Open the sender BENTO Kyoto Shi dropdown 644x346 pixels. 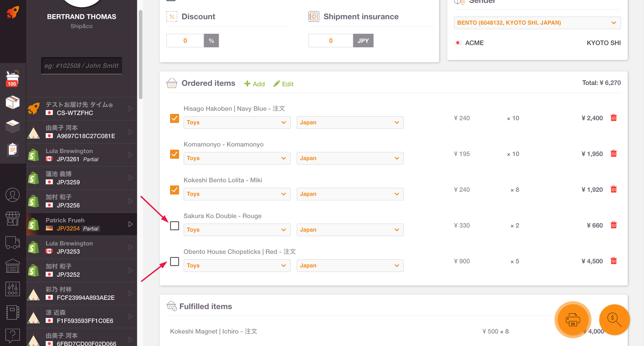click(537, 23)
